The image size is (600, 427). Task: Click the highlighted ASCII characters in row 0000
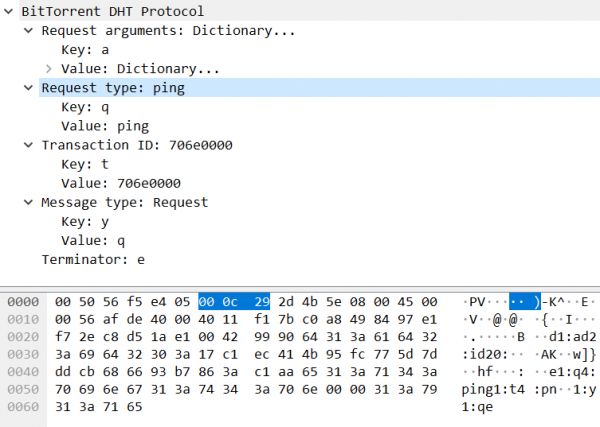click(x=525, y=302)
